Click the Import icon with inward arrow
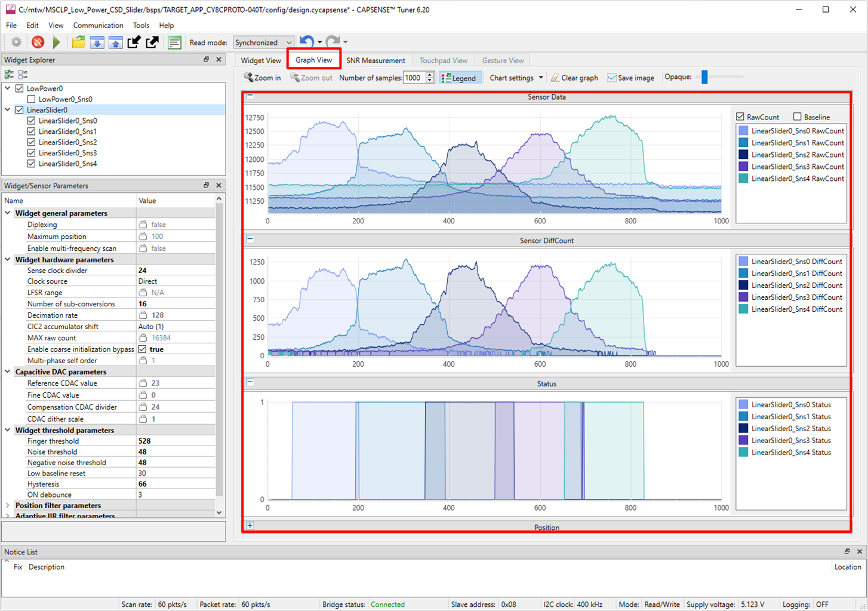Image resolution: width=868 pixels, height=611 pixels. pos(134,42)
